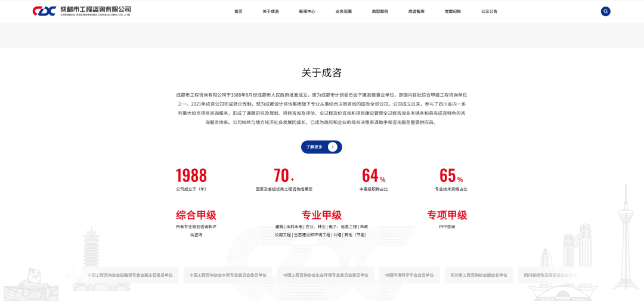Click the 综合甲级 qualification heading

196,215
